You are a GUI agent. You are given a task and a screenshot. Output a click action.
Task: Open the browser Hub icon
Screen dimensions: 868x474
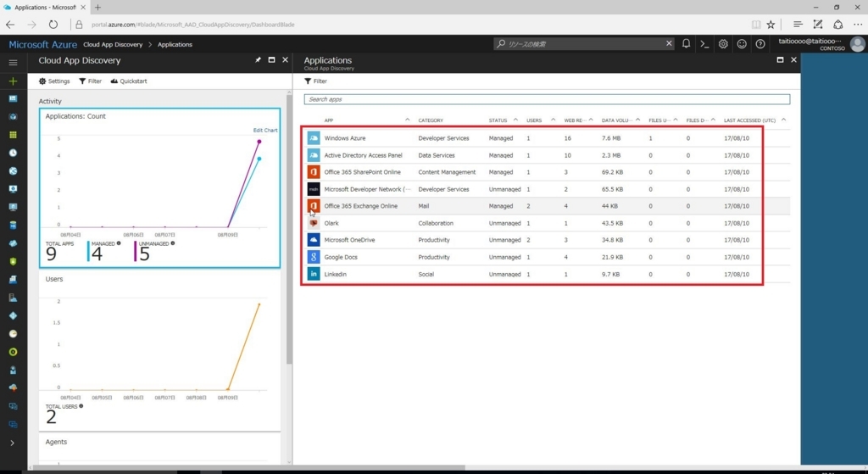click(798, 25)
